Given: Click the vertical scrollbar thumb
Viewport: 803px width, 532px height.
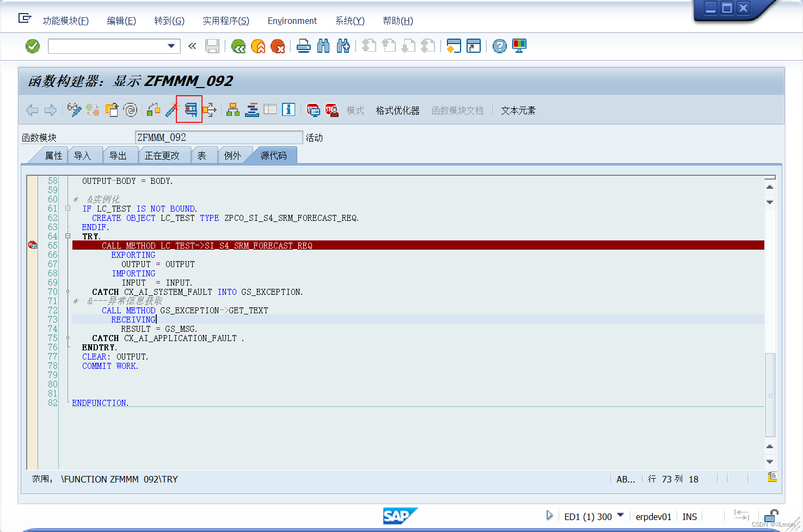Looking at the screenshot, I should click(x=770, y=395).
